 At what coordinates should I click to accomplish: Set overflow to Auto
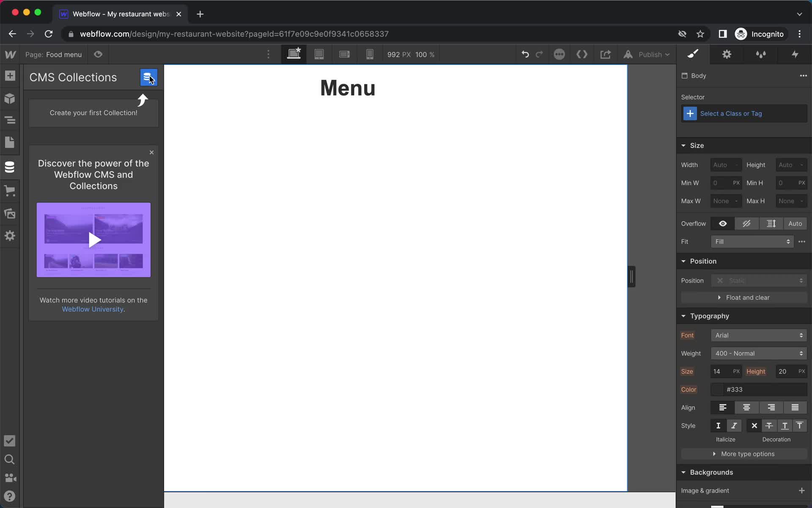(x=795, y=224)
